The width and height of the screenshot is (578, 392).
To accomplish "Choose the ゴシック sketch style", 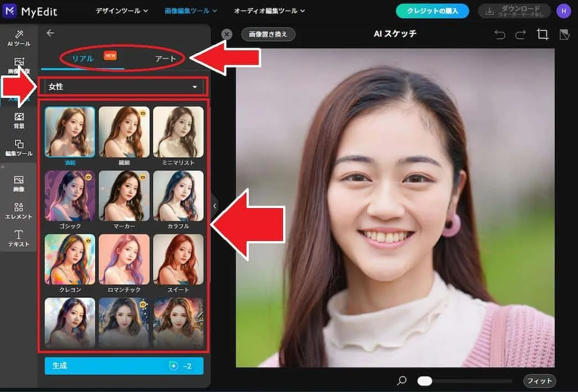I will pos(70,195).
